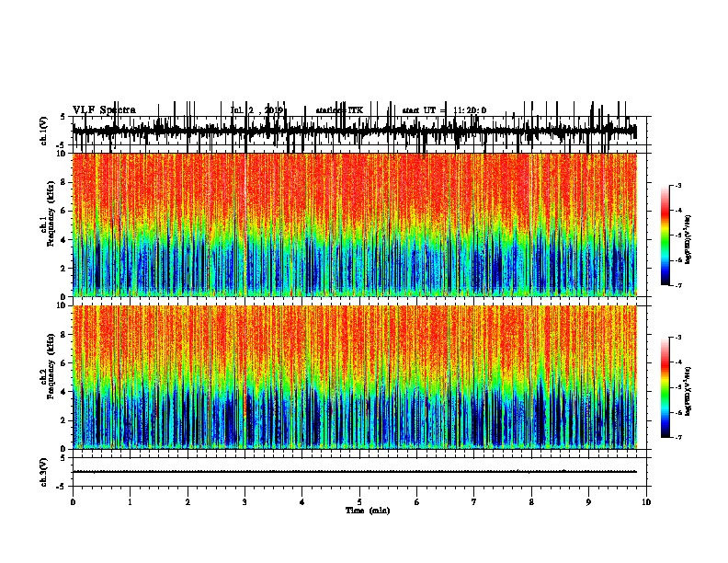This screenshot has width=728, height=563.
Task: Click the '3' tick on time axis
Action: tap(245, 502)
